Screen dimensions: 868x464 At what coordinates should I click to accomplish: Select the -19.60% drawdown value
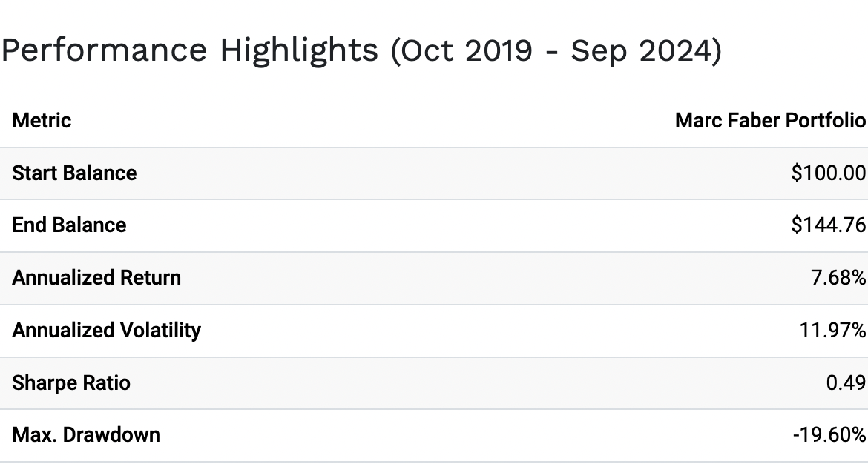829,434
